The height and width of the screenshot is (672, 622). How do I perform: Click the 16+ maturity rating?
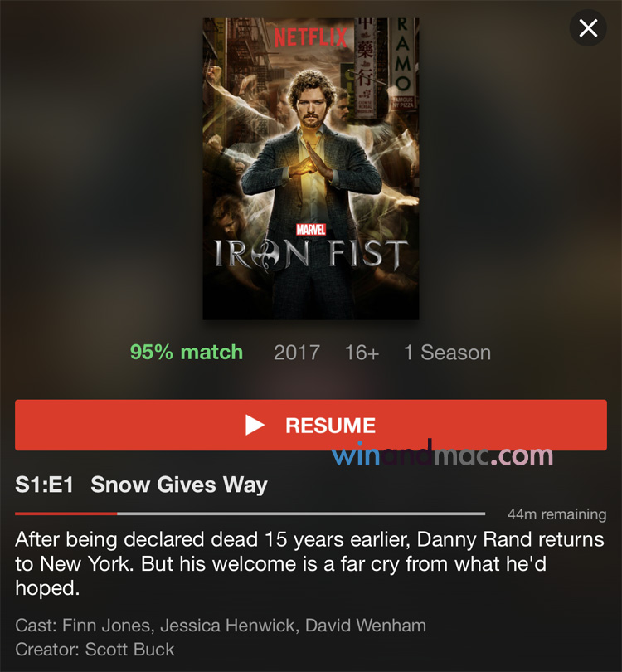pos(362,353)
